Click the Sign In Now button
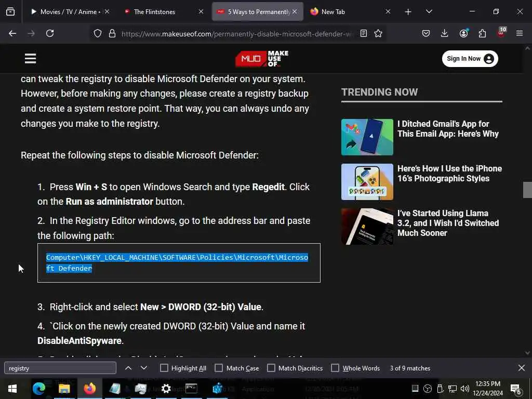Screen dimensions: 532x399 click(x=470, y=59)
